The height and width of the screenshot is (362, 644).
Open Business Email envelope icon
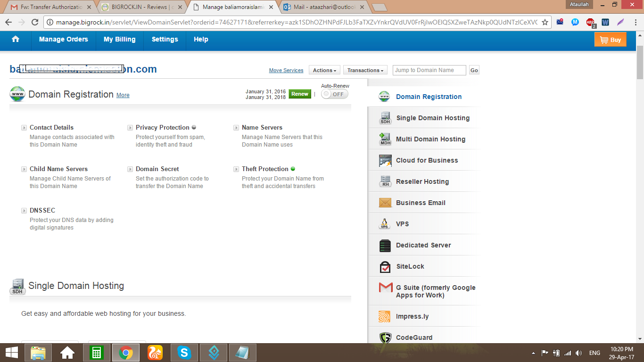pos(385,203)
